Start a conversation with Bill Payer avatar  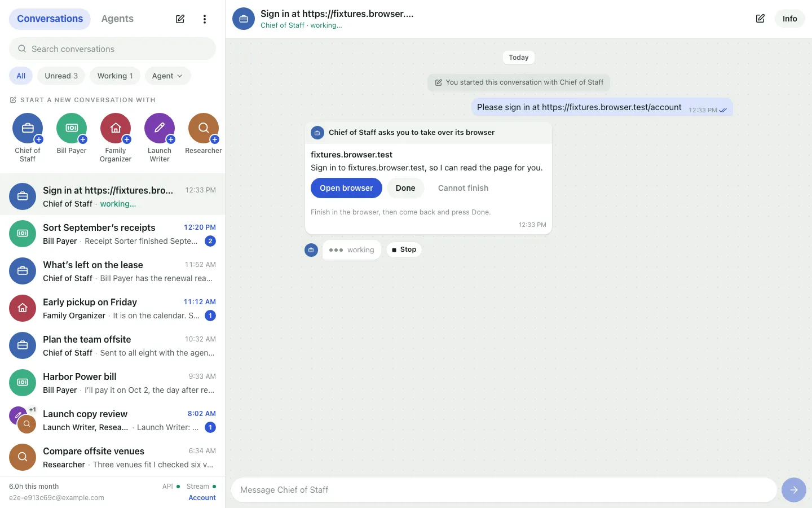coord(72,128)
